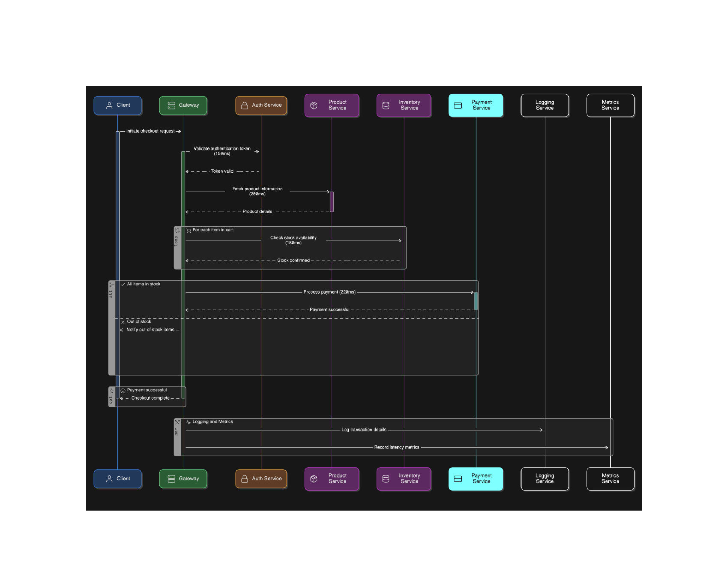The image size is (728, 562).
Task: Click the vertical 'opt' frame tag
Action: click(x=111, y=400)
